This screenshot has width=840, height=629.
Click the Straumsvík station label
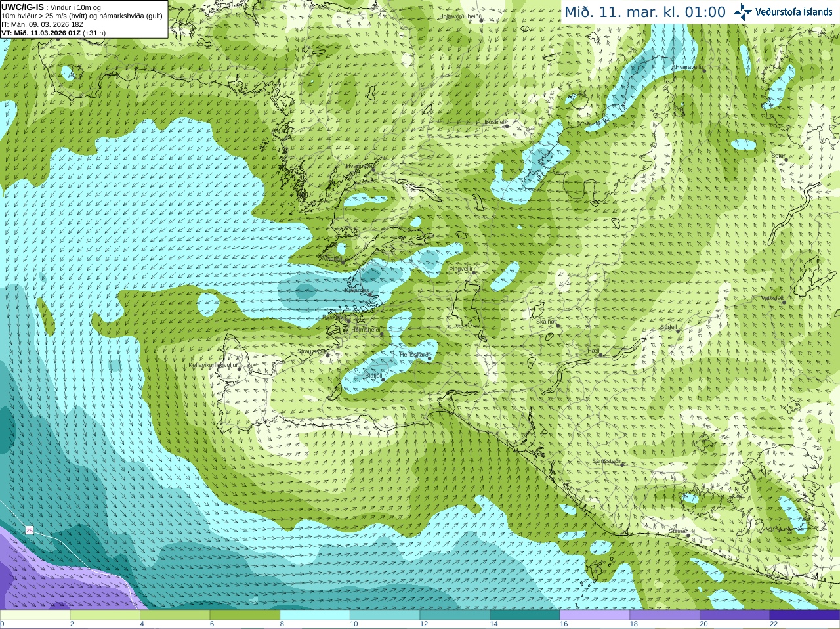coord(311,351)
